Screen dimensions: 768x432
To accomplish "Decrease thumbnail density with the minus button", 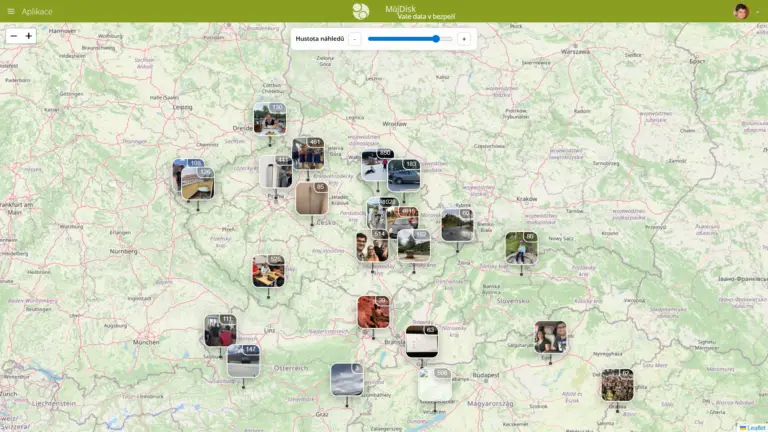I will tap(355, 39).
